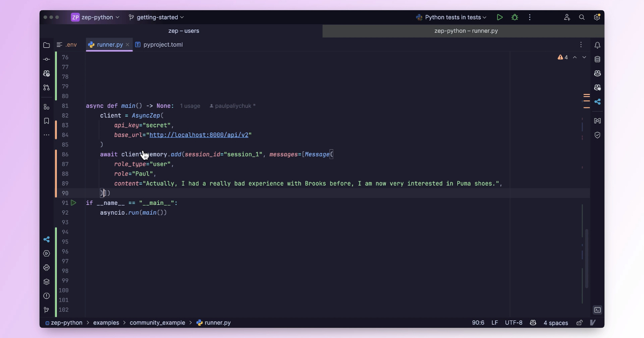Open the Terminal tool window
644x338 pixels.
597,310
